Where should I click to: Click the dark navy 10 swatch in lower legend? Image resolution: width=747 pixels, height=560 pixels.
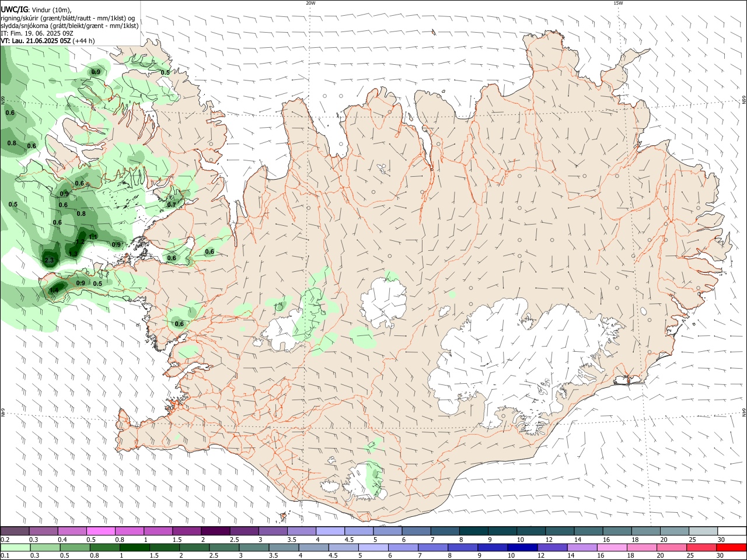(522, 548)
